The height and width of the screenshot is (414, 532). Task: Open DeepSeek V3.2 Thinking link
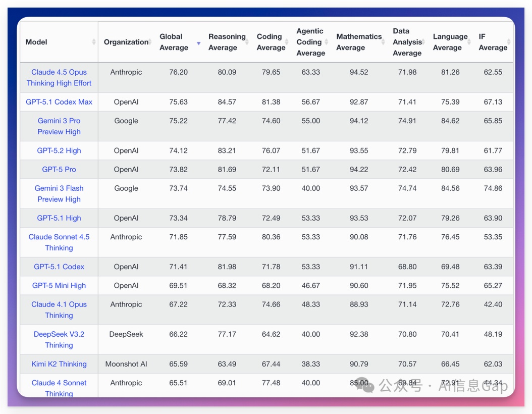click(x=59, y=340)
